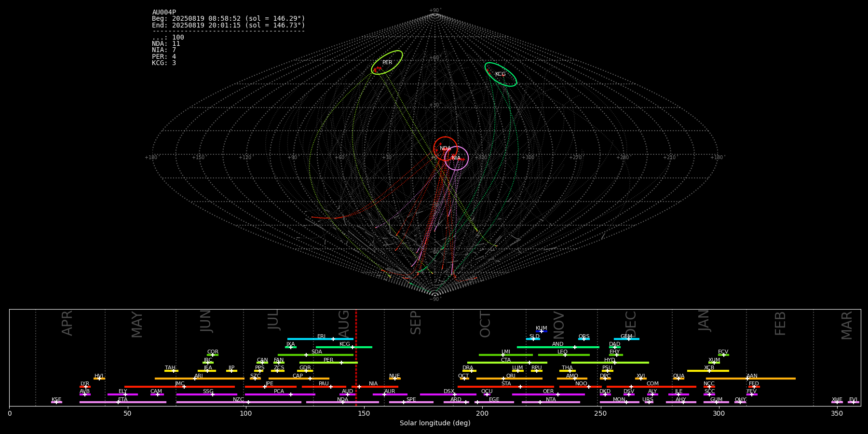This screenshot has width=868, height=434.
Task: Click the 300 tick on the solar longitude axis
Action: point(719,413)
